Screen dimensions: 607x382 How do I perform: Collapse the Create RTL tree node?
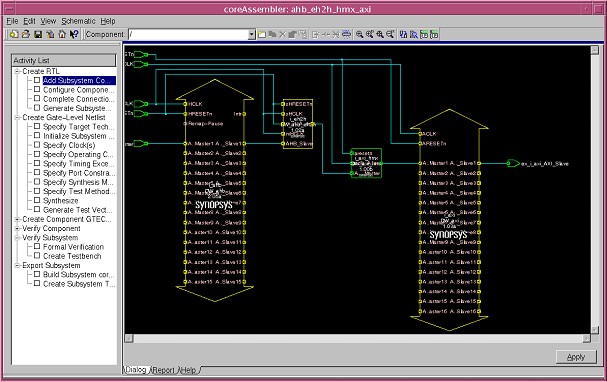(17, 71)
